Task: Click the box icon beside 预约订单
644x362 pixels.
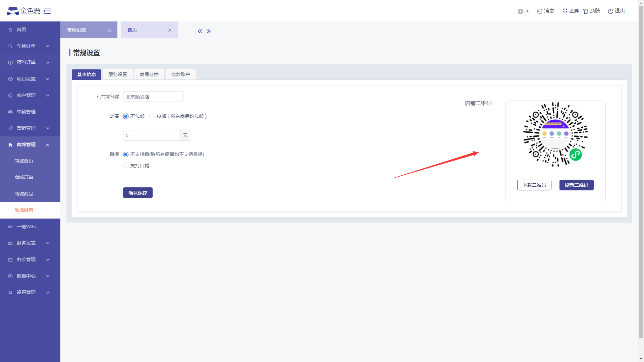Action: point(10,63)
